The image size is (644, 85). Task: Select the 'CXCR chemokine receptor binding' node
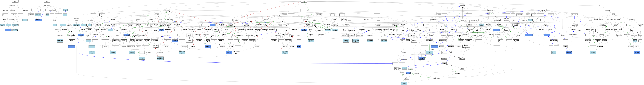(x=15, y=30)
